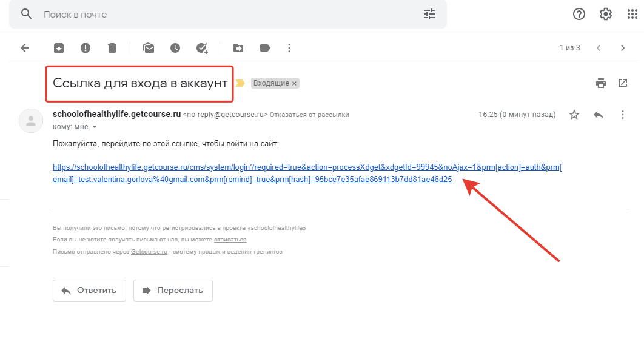This screenshot has width=644, height=347.
Task: Go to the next (older) email
Action: [x=623, y=48]
